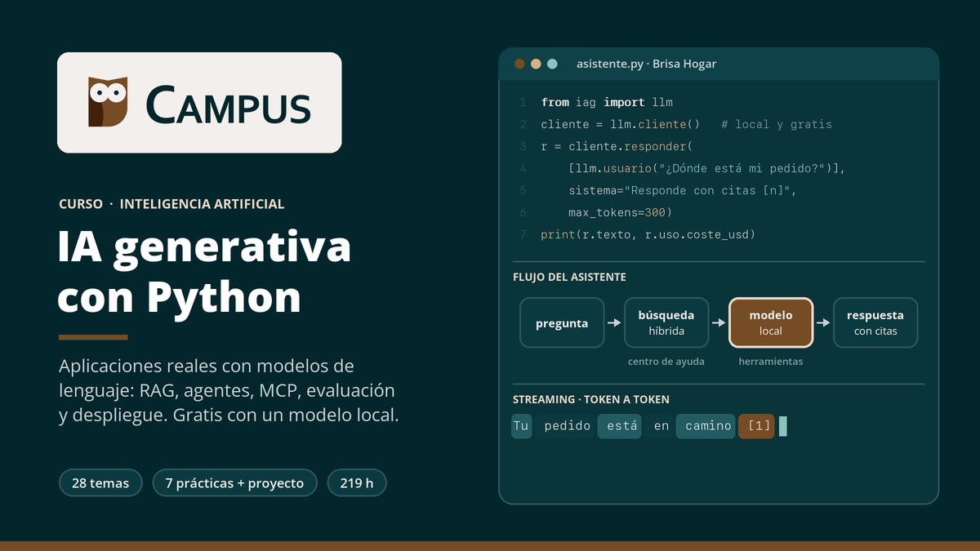Click the arrow between modelo and respuesta

click(823, 323)
